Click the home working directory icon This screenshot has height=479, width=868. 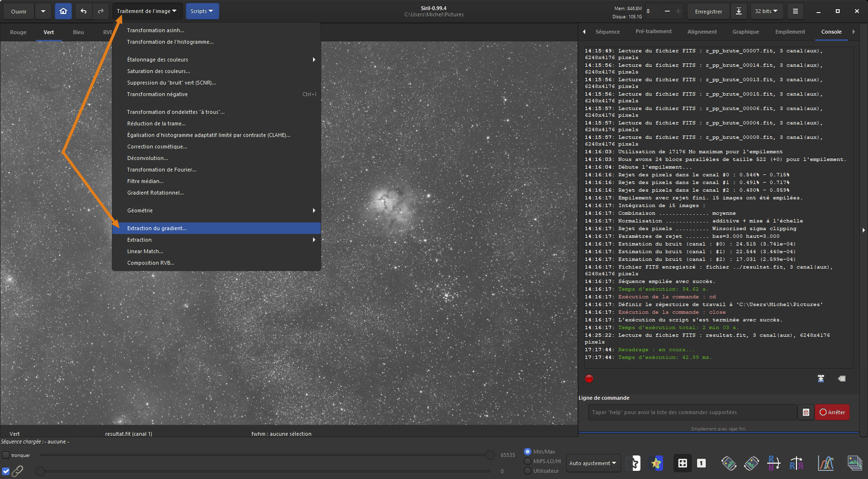tap(63, 11)
